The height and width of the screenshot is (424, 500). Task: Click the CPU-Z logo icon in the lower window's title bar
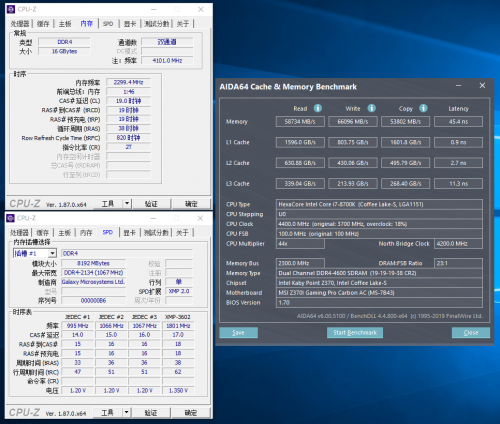[10, 218]
